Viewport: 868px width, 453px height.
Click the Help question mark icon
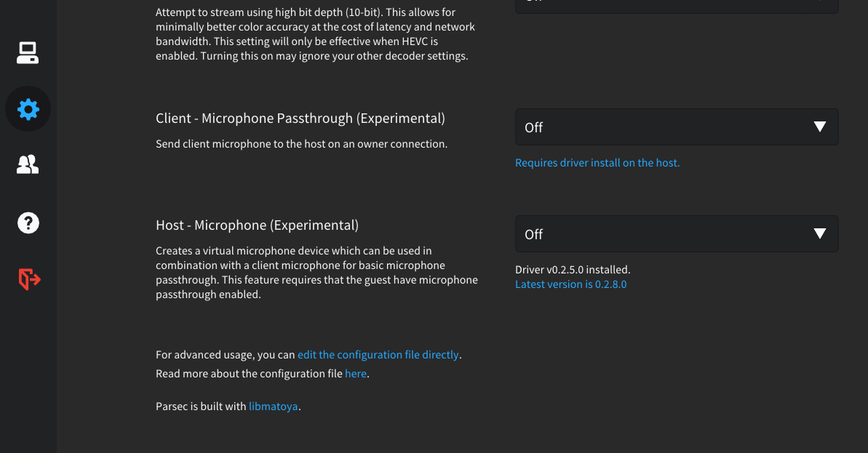tap(28, 223)
